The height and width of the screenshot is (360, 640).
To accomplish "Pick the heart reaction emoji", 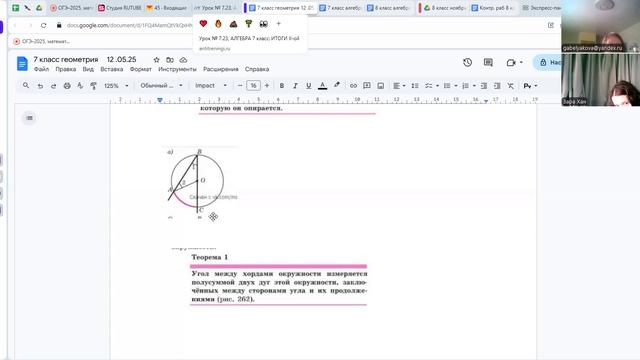I will tap(203, 24).
